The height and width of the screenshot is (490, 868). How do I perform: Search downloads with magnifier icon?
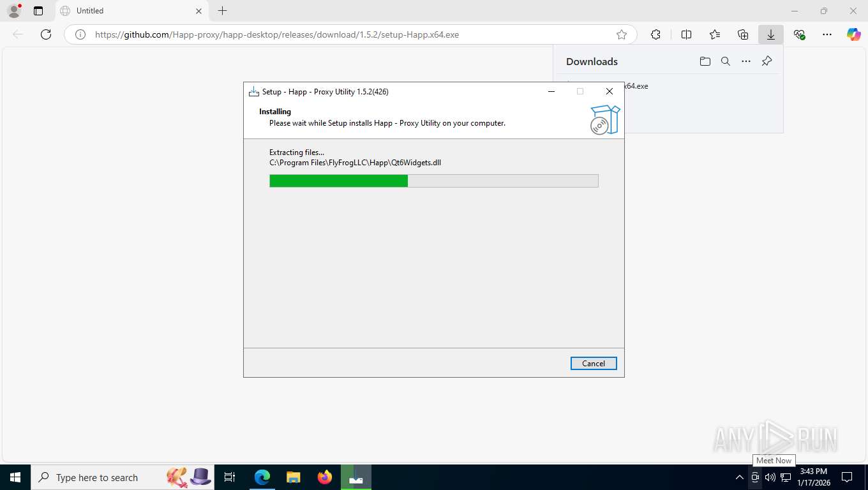pos(726,61)
